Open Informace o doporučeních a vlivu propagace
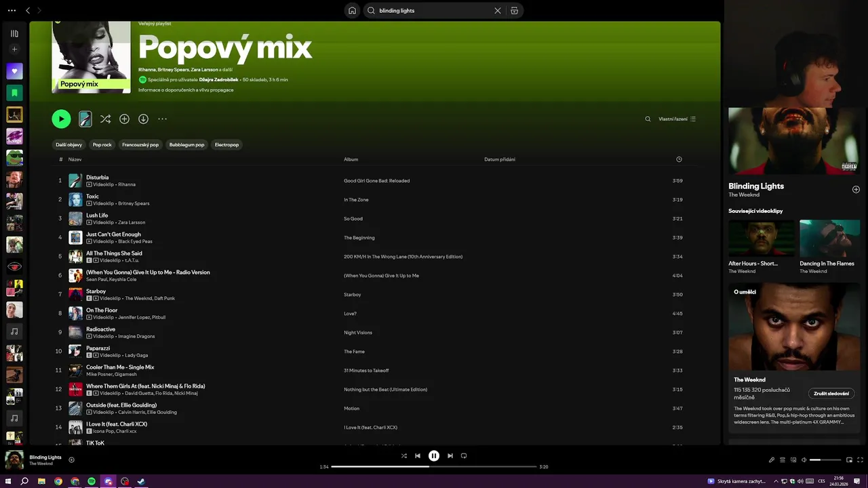This screenshot has width=868, height=488. pos(186,89)
